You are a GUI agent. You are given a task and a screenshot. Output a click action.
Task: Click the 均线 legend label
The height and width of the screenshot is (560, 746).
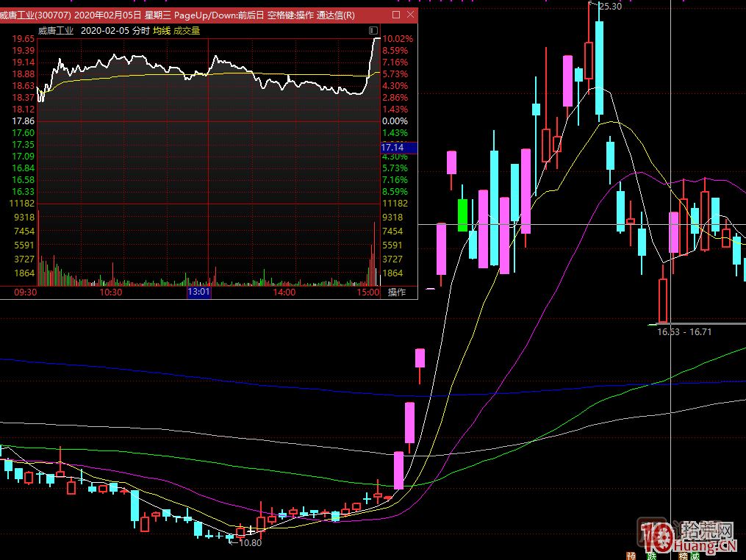click(x=161, y=31)
